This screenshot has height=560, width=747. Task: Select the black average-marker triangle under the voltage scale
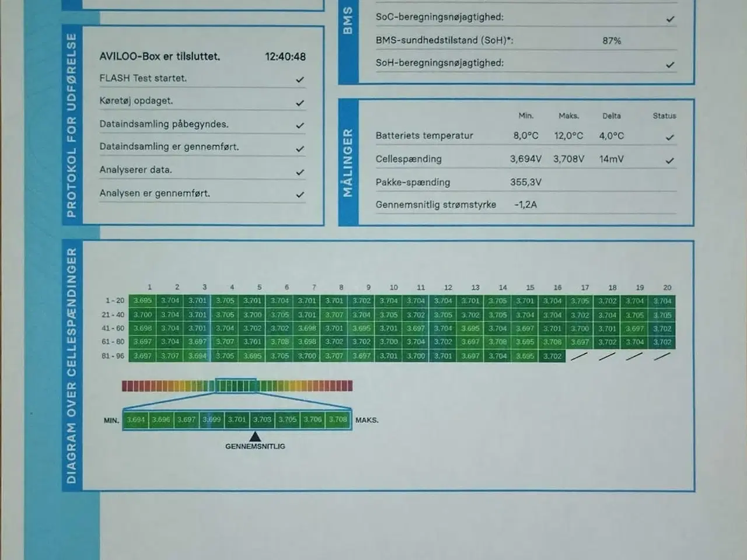click(x=255, y=435)
